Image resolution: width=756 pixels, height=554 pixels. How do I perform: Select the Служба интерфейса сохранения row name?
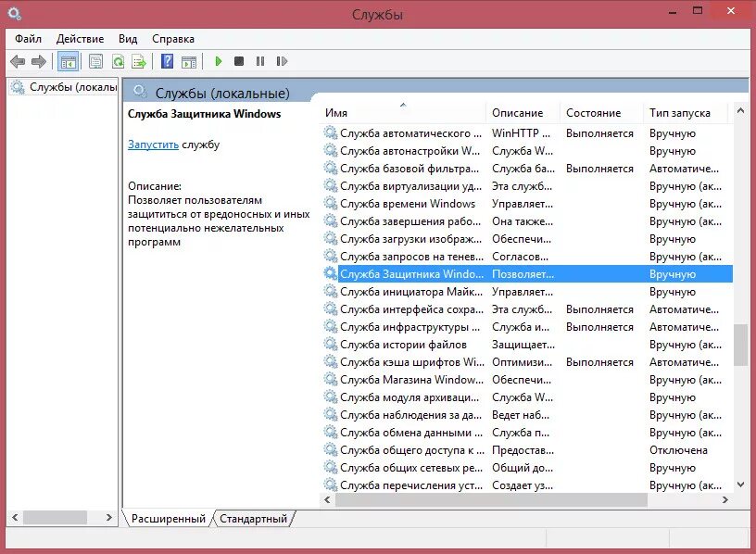coord(411,309)
